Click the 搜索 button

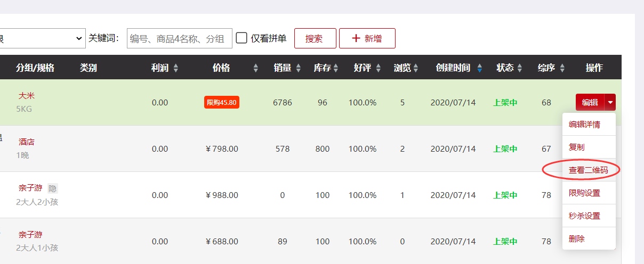315,38
